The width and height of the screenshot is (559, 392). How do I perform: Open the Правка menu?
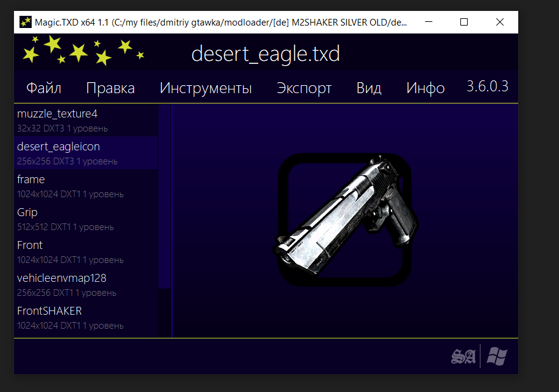pyautogui.click(x=110, y=88)
